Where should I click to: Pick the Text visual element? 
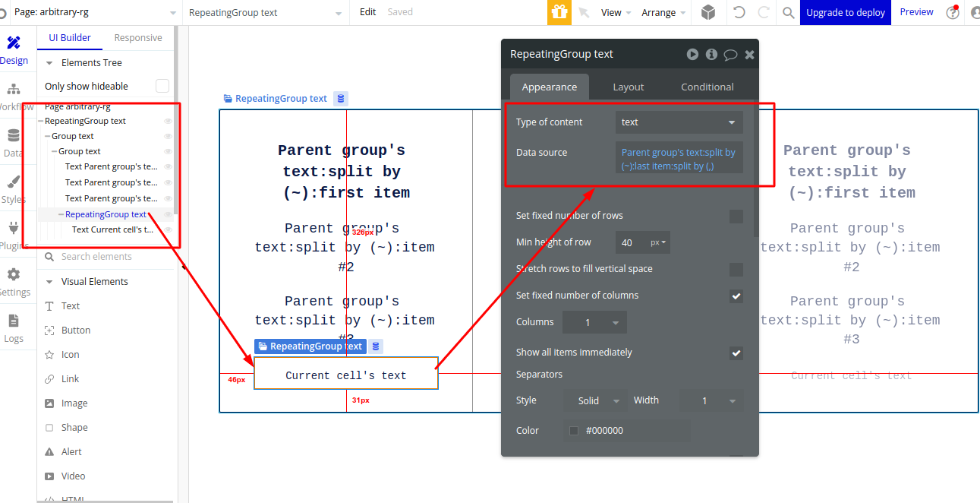coord(71,305)
